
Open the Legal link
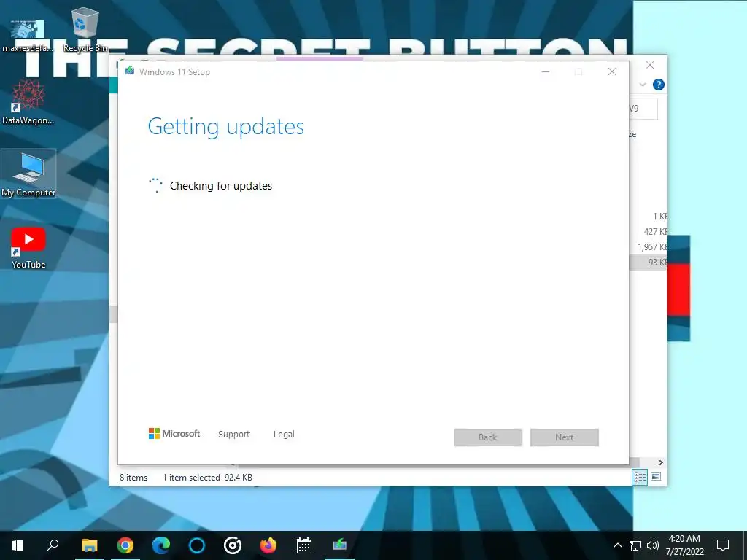(284, 435)
